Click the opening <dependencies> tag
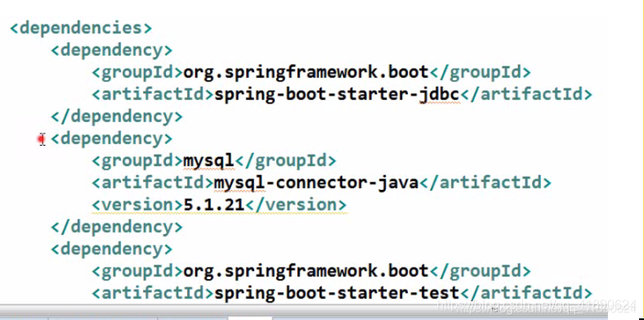 coord(81,28)
